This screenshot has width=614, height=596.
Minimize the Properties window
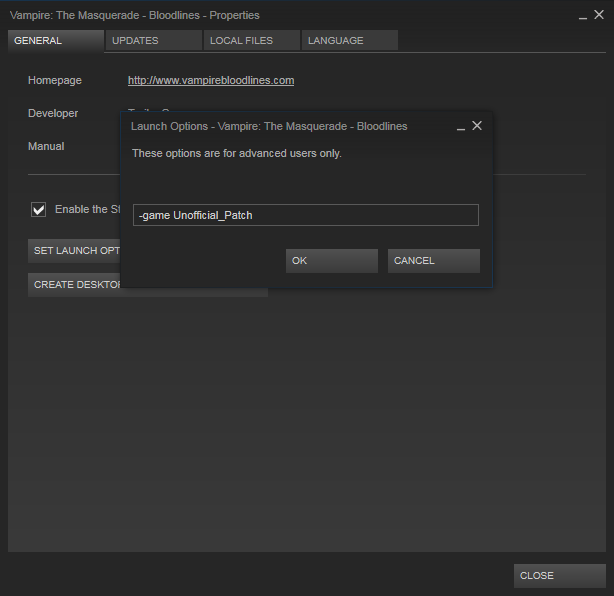(583, 18)
